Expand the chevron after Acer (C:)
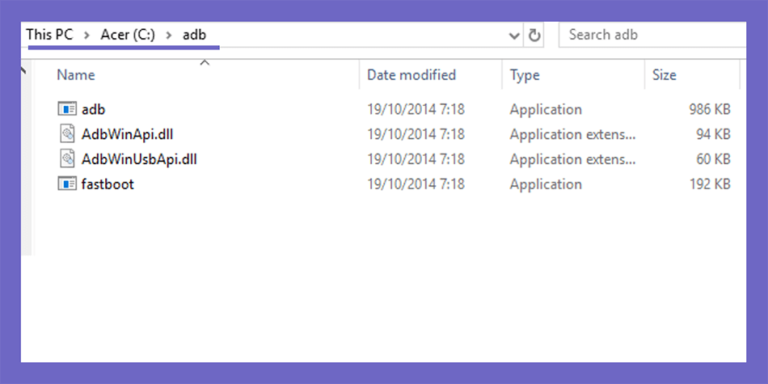Viewport: 768px width, 384px height. click(168, 35)
